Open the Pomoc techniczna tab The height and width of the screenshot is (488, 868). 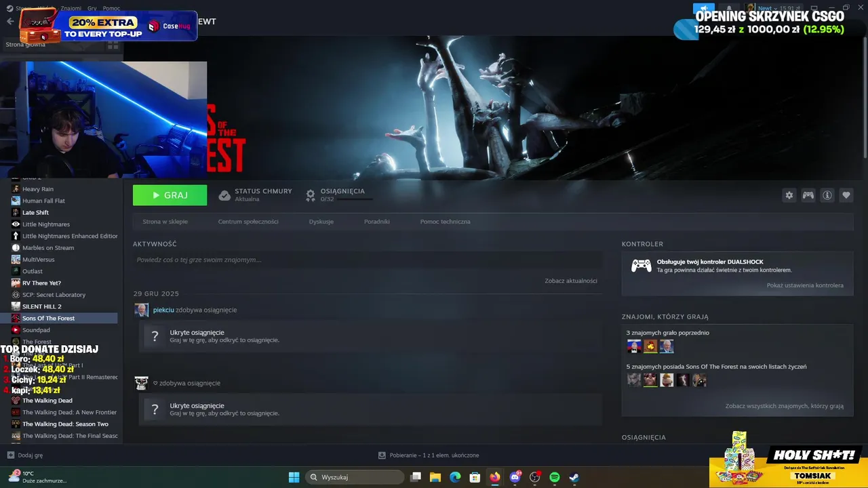tap(445, 222)
